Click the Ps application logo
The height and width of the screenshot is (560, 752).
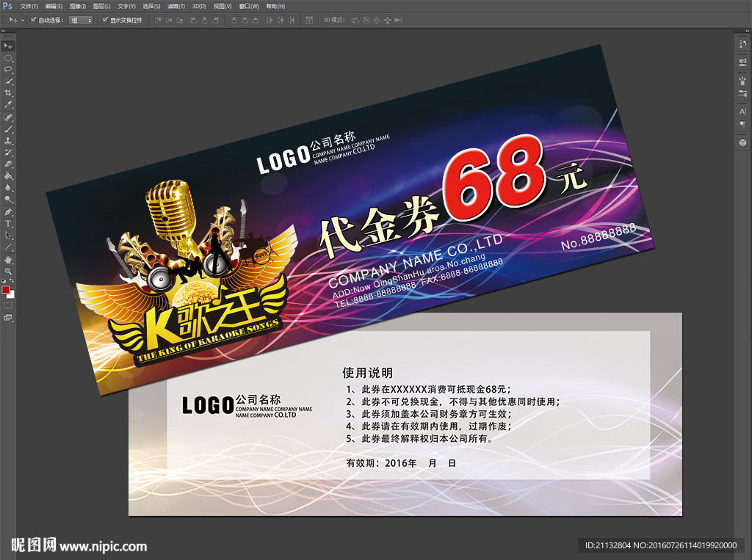7,6
